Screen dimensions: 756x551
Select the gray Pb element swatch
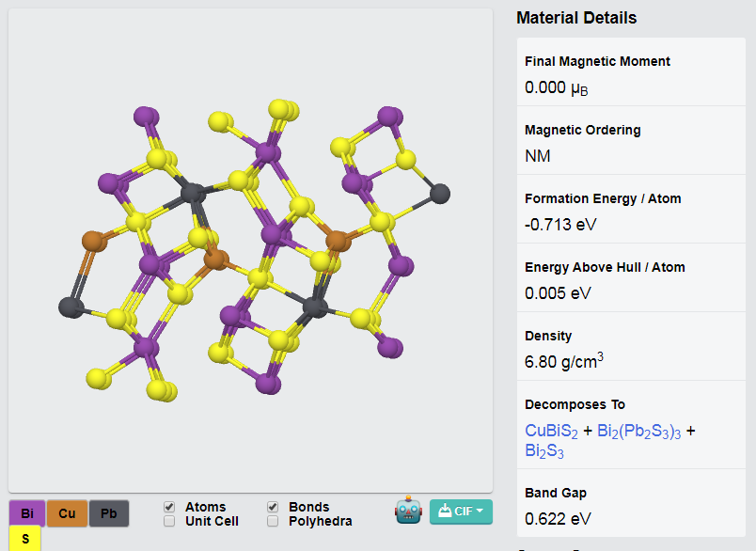tap(109, 513)
